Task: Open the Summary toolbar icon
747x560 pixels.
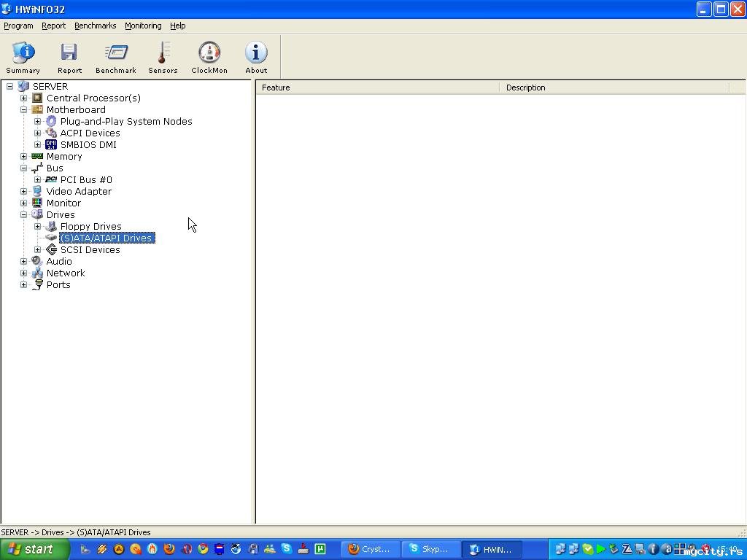Action: point(23,57)
